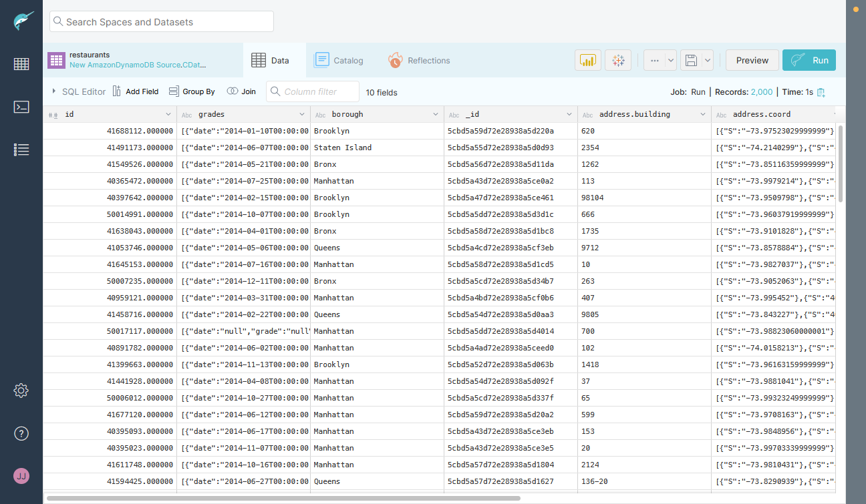Open the borough column dropdown arrow
The image size is (866, 504).
(436, 115)
